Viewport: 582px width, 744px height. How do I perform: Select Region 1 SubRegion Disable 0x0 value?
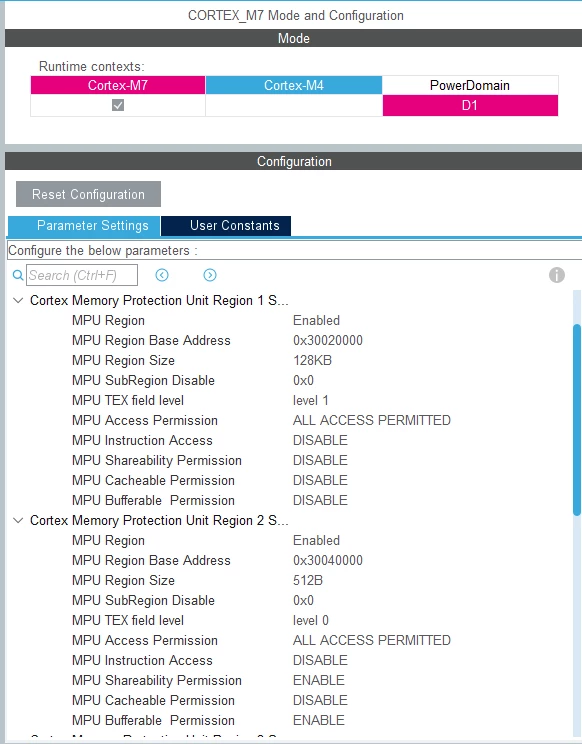(x=303, y=380)
